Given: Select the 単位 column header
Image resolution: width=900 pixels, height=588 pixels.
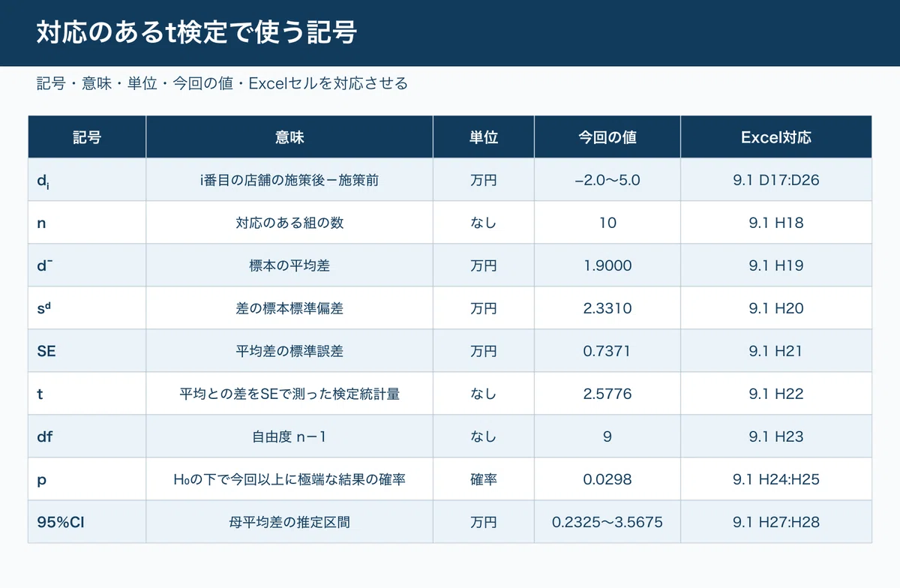Looking at the screenshot, I should click(x=484, y=136).
